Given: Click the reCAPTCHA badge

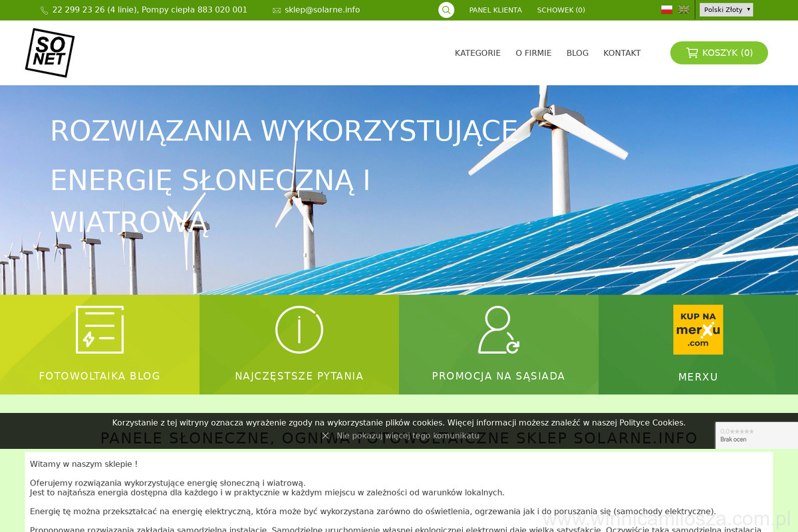Looking at the screenshot, I should (x=756, y=435).
